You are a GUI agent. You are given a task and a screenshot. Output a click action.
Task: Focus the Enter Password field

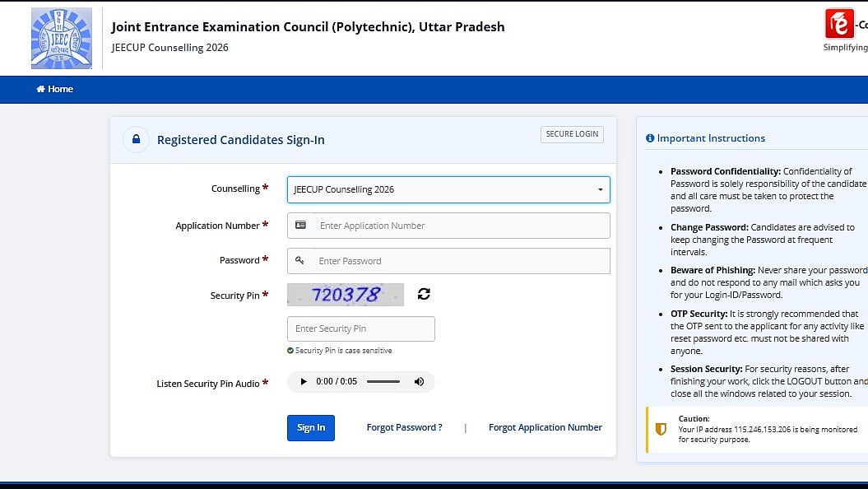pos(448,261)
